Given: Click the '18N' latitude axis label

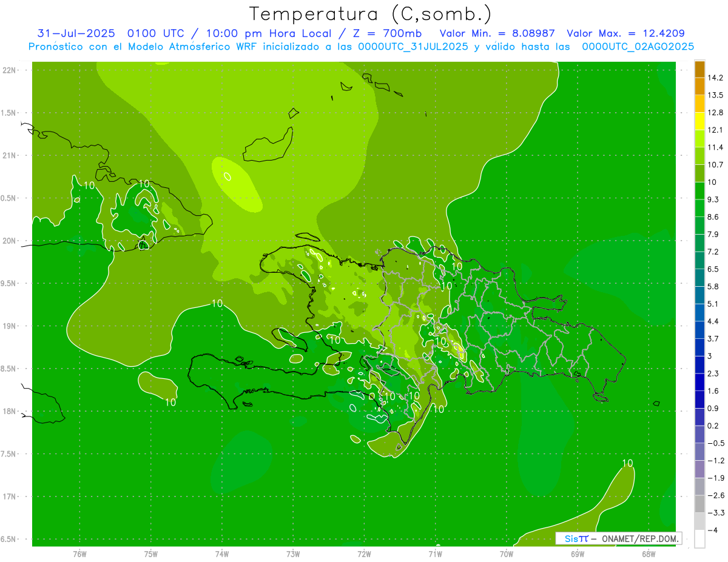Looking at the screenshot, I should (x=10, y=412).
